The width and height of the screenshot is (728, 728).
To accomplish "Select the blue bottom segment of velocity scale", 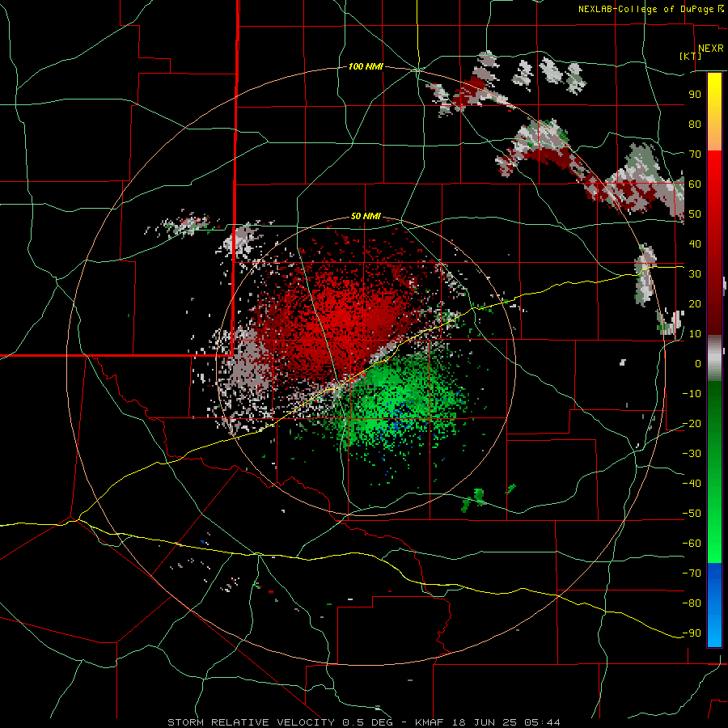I will 714,605.
